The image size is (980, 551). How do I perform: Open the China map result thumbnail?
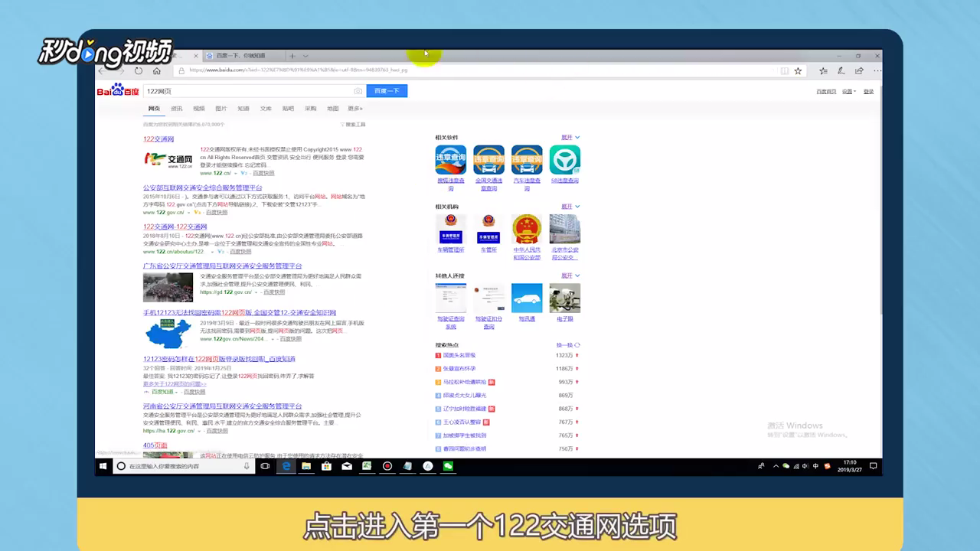click(168, 334)
